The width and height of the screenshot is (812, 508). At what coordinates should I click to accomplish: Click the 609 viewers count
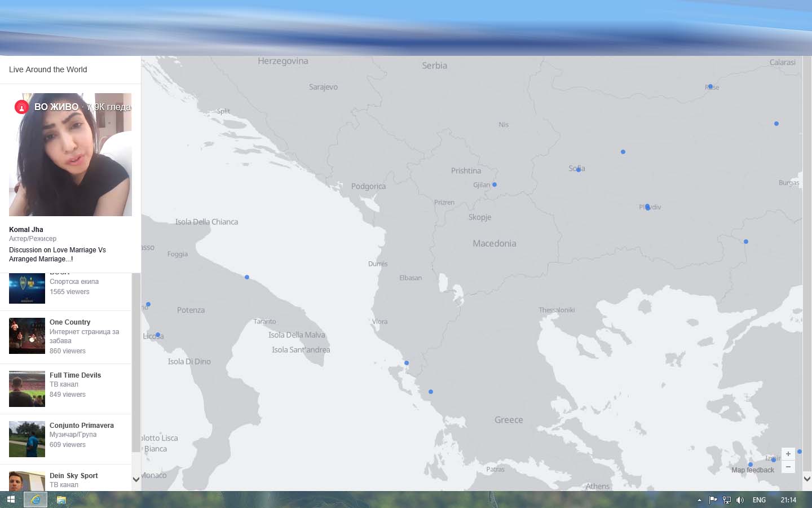click(68, 445)
